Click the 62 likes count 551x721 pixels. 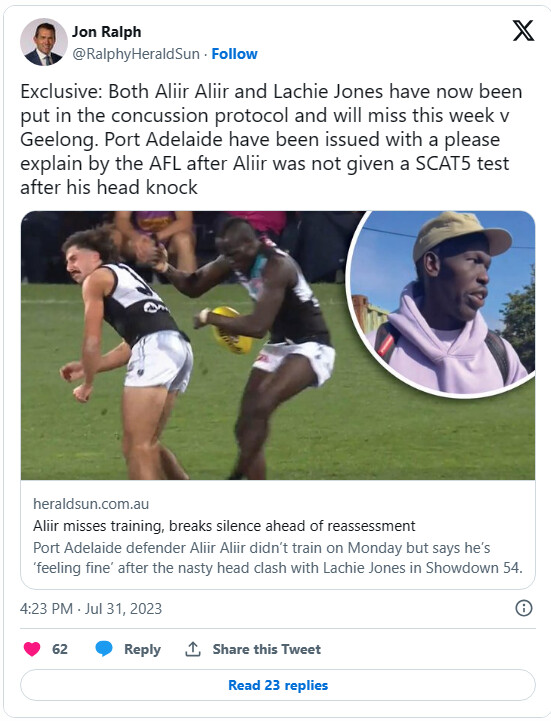[60, 649]
